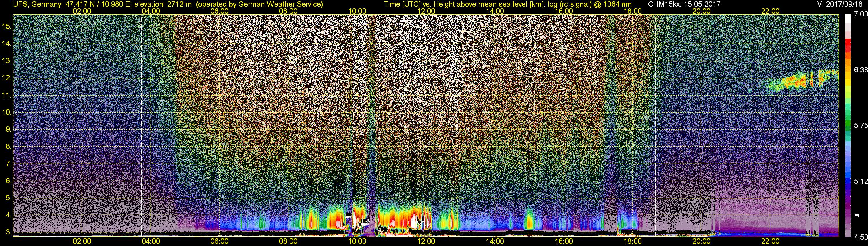Viewport: 868px width, 246px height.
Task: Click the 5. km height axis label
Action: pos(8,198)
